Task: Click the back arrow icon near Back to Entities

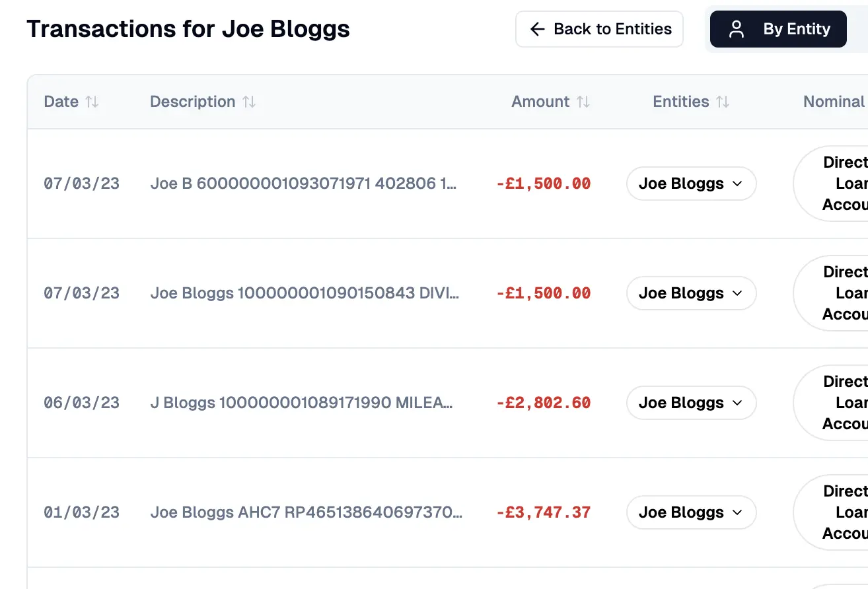Action: coord(536,29)
